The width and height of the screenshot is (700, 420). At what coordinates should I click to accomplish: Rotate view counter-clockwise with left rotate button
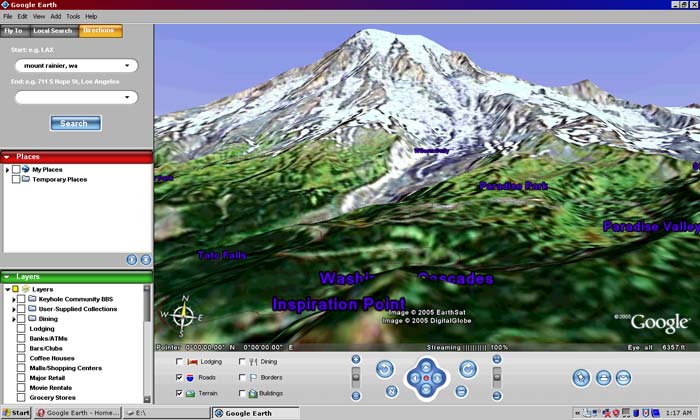pyautogui.click(x=385, y=369)
